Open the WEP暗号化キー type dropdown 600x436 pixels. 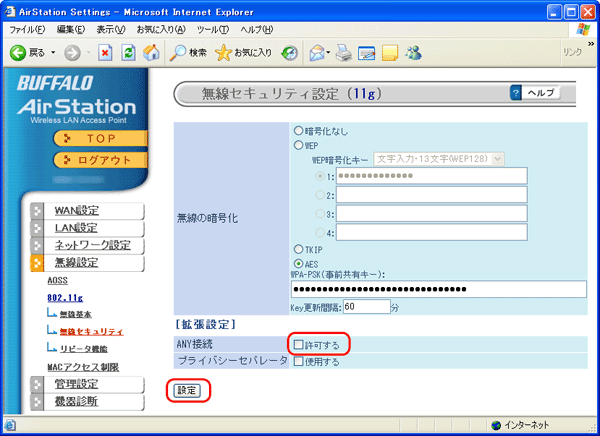(x=497, y=158)
